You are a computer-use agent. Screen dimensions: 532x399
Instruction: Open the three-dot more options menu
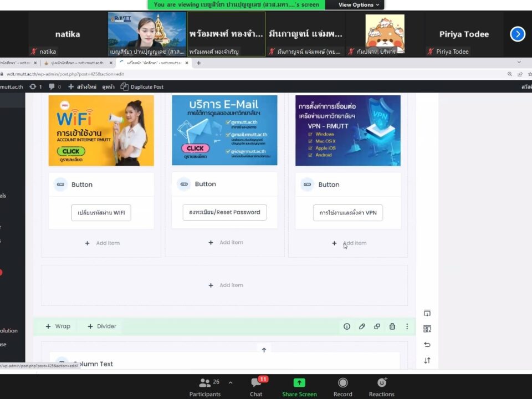tap(407, 326)
